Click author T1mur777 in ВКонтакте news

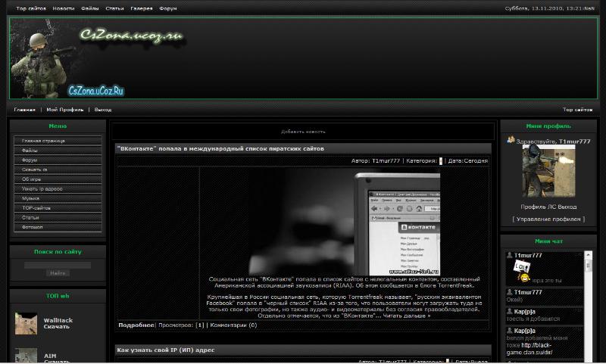386,160
